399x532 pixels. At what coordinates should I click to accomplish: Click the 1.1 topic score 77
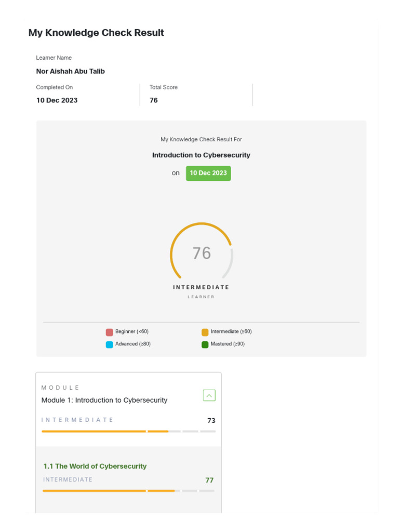[210, 480]
